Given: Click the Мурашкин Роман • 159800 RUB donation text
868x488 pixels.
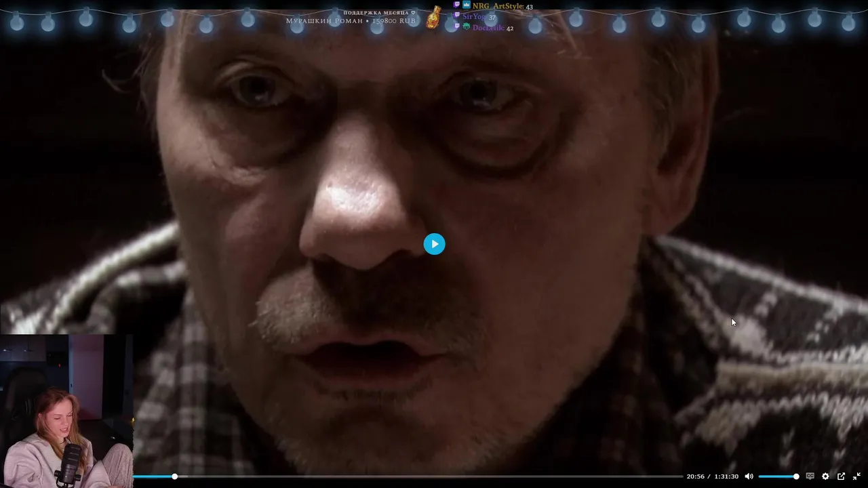Looking at the screenshot, I should 351,21.
